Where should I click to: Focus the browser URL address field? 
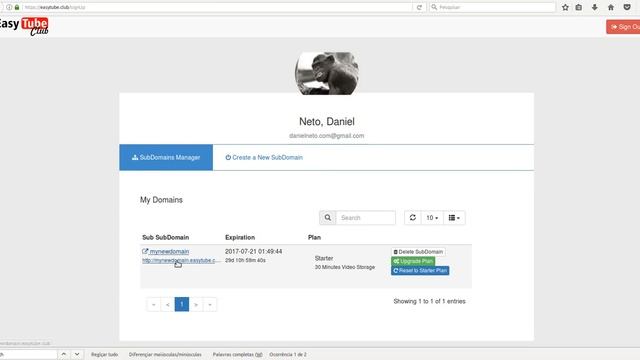pos(216,7)
